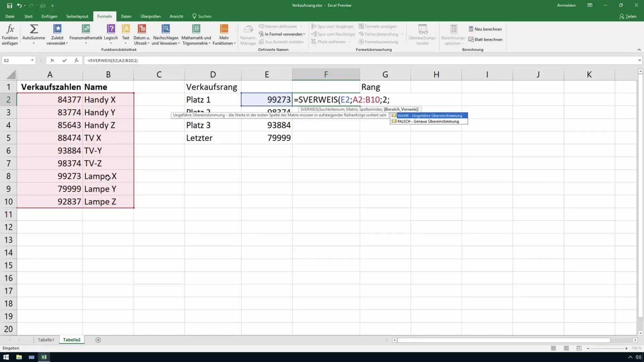The width and height of the screenshot is (644, 362).
Task: Show hidden tray icons chevron
Action: [x=630, y=357]
